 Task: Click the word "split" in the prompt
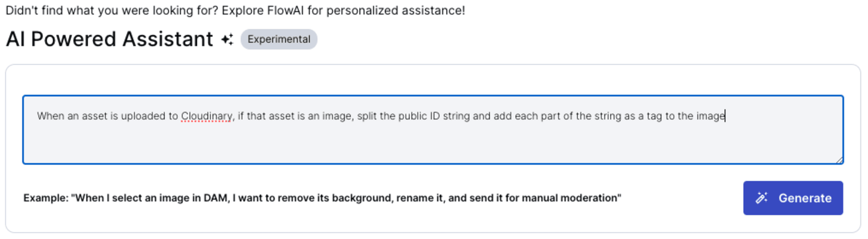367,116
